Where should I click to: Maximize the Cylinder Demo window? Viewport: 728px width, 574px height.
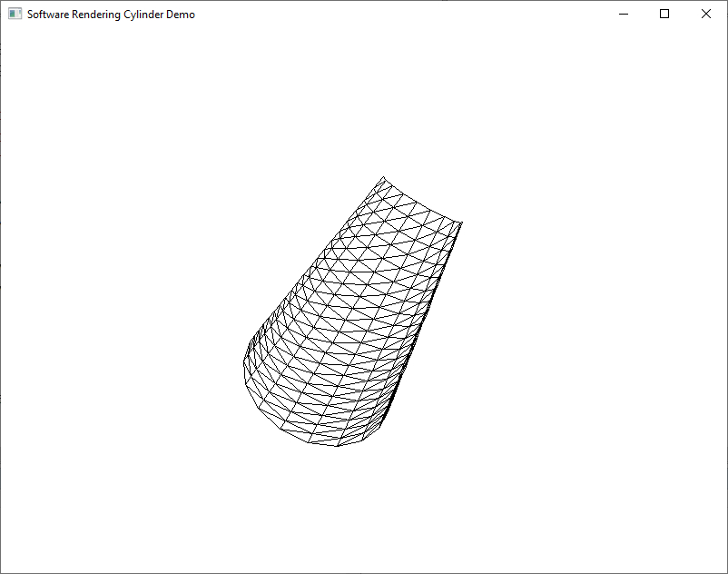pyautogui.click(x=664, y=14)
